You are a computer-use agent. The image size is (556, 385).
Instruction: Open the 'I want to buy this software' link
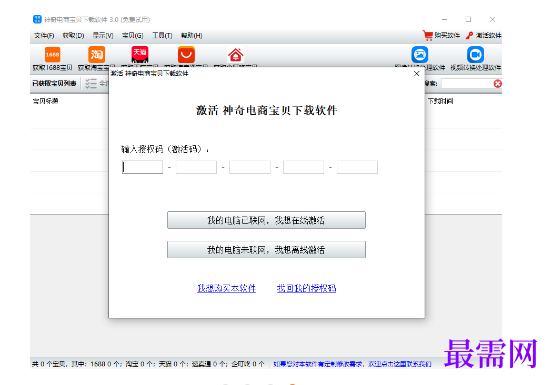(x=227, y=288)
